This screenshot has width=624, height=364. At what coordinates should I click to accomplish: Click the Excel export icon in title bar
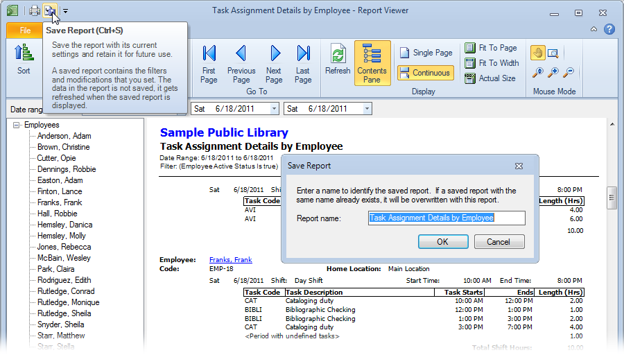12,10
